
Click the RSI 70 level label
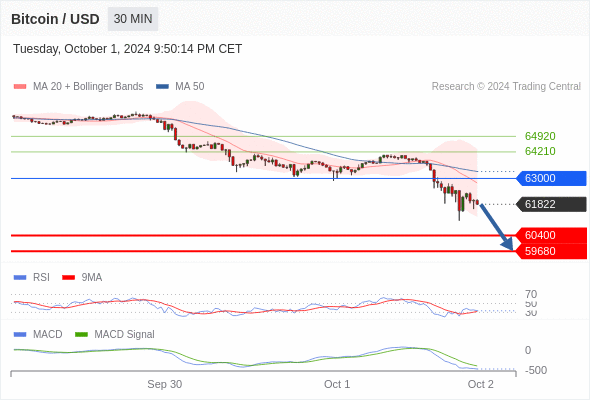point(531,294)
